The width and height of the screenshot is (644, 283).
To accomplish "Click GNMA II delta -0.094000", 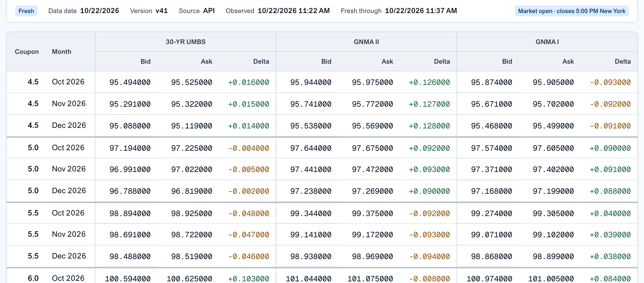I will (429, 256).
